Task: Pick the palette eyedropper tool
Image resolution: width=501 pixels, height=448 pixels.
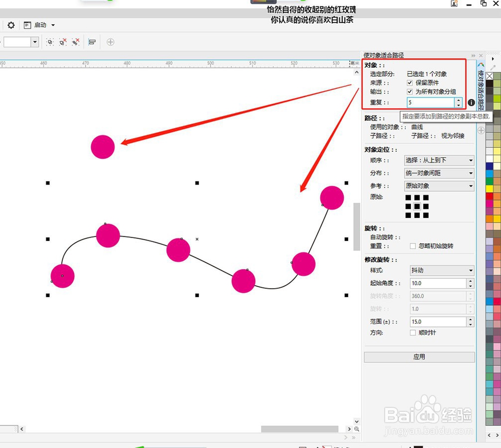Action: tap(493, 67)
